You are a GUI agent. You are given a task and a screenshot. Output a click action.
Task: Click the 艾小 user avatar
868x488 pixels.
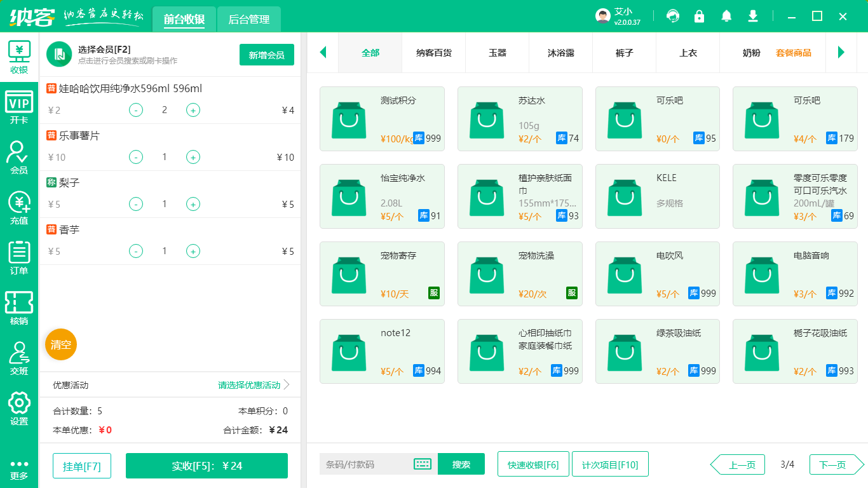tap(603, 17)
